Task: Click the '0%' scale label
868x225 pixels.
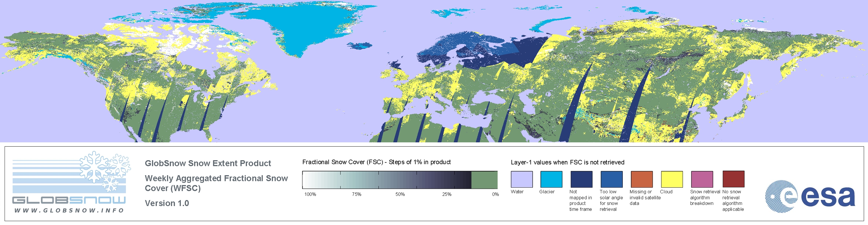Action: tap(495, 194)
